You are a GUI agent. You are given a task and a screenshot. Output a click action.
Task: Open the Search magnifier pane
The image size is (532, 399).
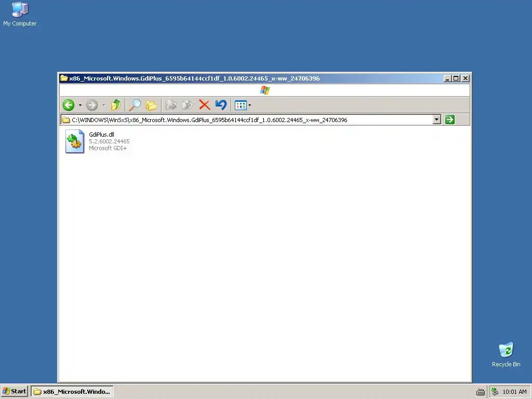135,105
